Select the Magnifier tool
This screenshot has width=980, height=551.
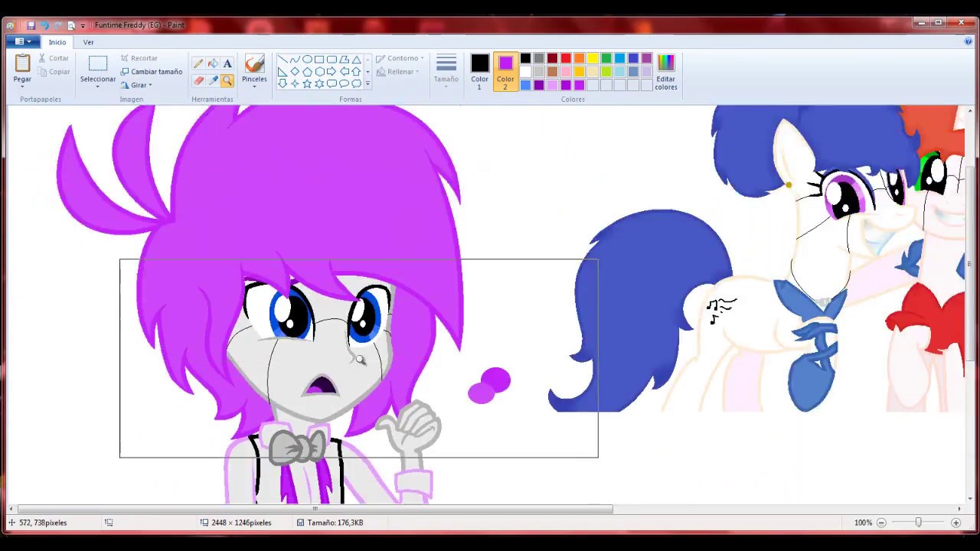[227, 80]
